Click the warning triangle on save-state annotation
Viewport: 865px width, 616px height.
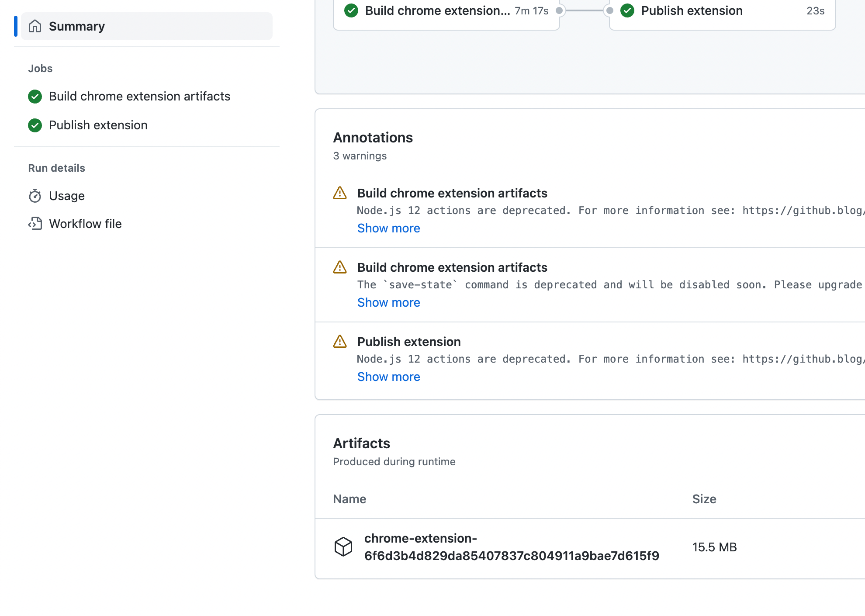click(340, 267)
